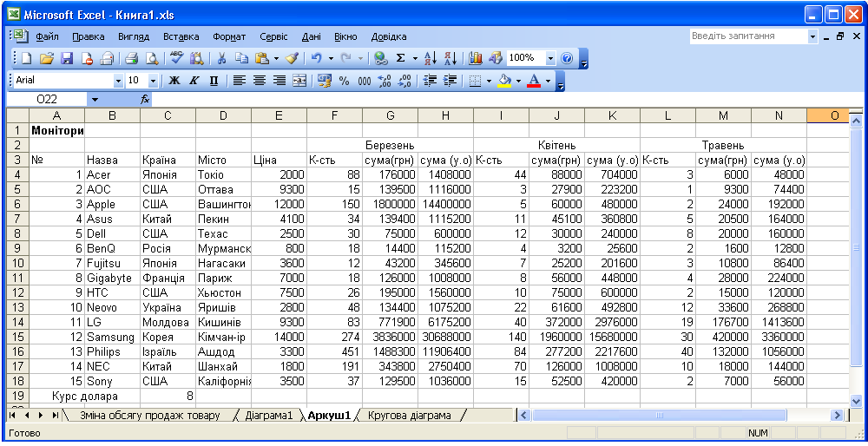868x446 pixels.
Task: Save the workbook with floppy icon
Action: (x=67, y=58)
